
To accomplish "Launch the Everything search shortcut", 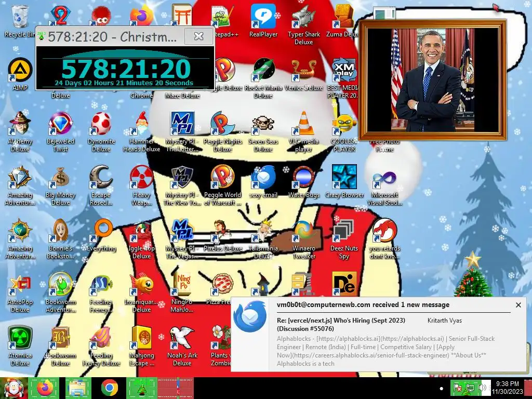I will [x=101, y=235].
